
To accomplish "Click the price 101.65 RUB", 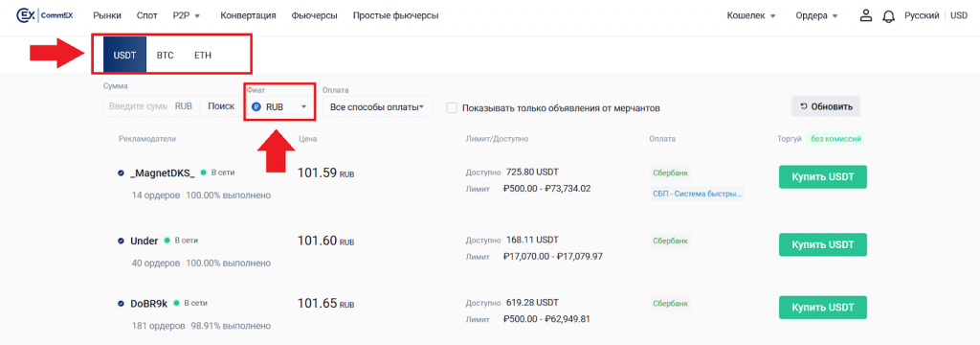I will pyautogui.click(x=325, y=303).
